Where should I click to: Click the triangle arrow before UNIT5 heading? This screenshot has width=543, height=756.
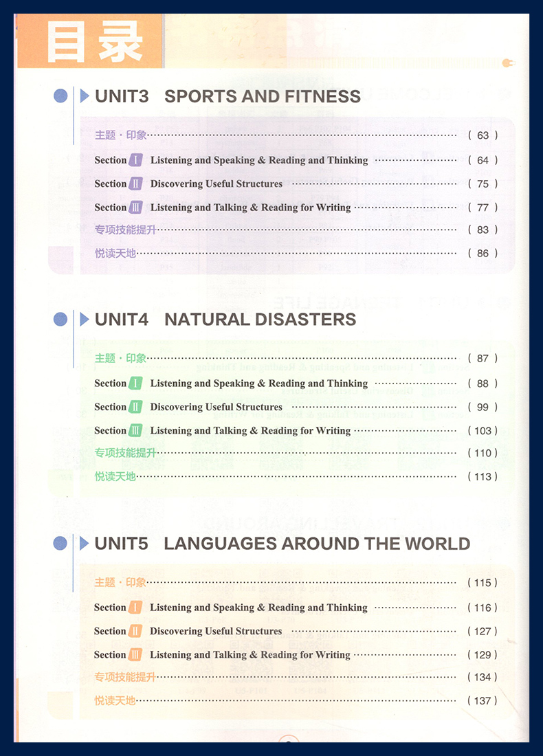85,544
